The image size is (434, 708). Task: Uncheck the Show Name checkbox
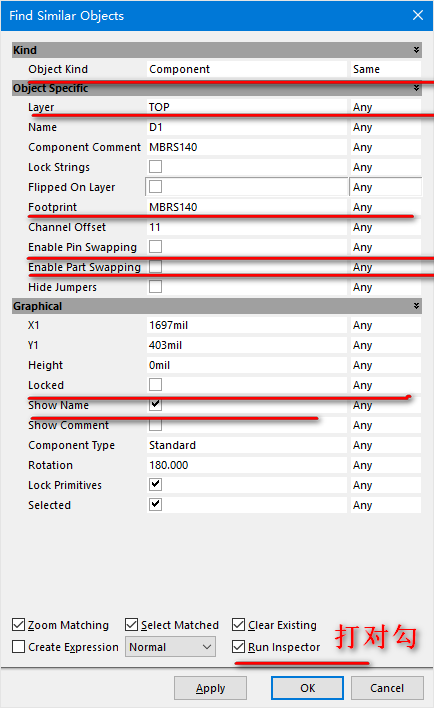155,404
